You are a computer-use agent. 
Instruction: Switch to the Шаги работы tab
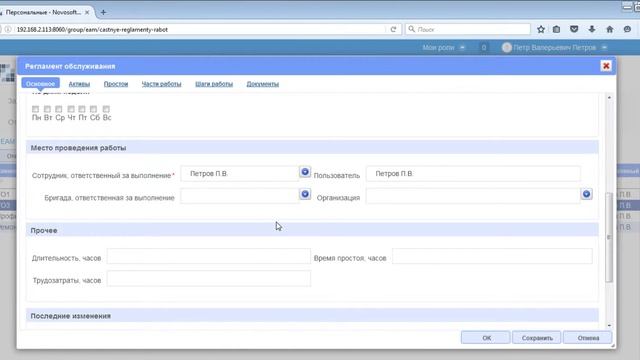[214, 84]
